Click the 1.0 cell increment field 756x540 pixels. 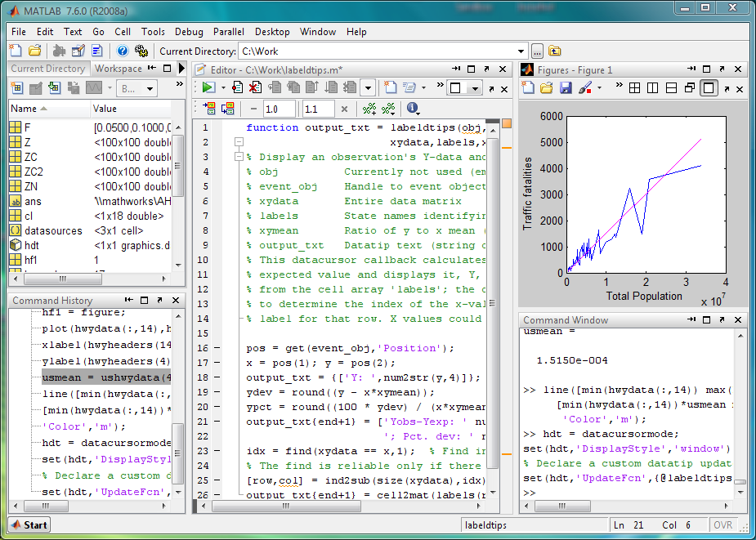coord(279,109)
